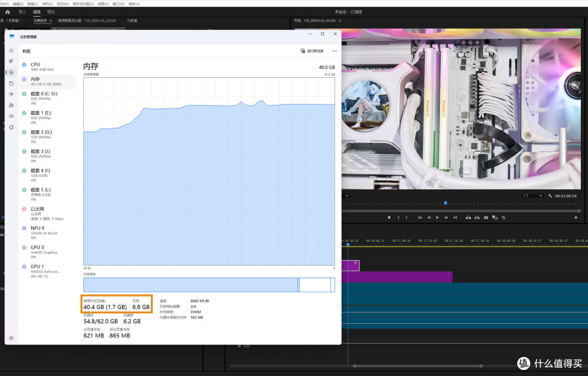
Task: Select CPU in the performance list
Action: (47, 67)
